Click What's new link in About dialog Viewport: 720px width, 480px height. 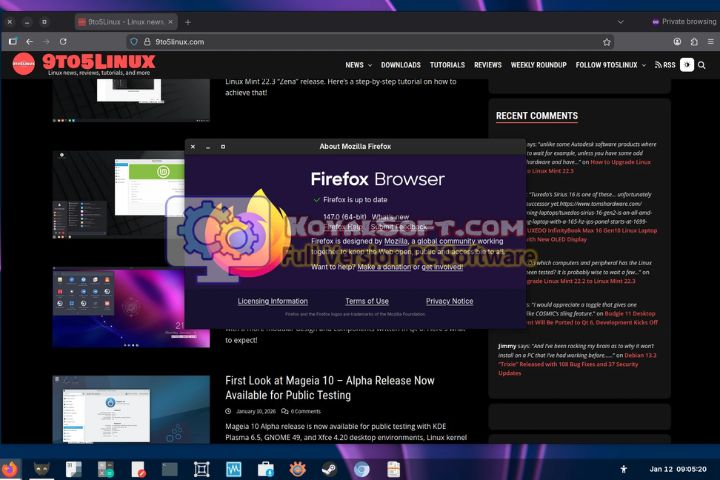(x=390, y=217)
